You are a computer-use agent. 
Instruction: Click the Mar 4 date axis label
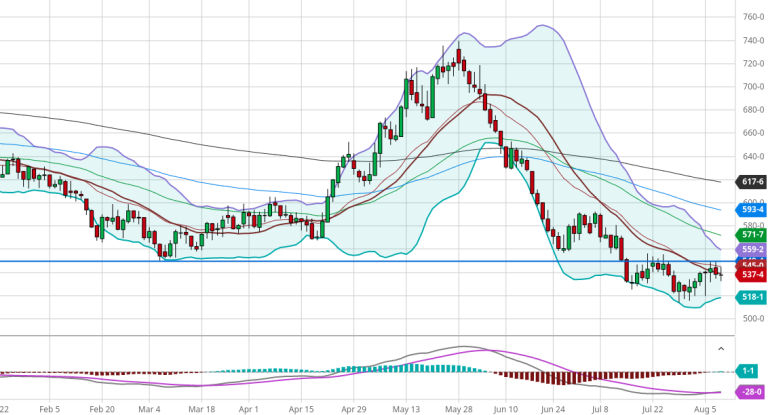click(149, 409)
